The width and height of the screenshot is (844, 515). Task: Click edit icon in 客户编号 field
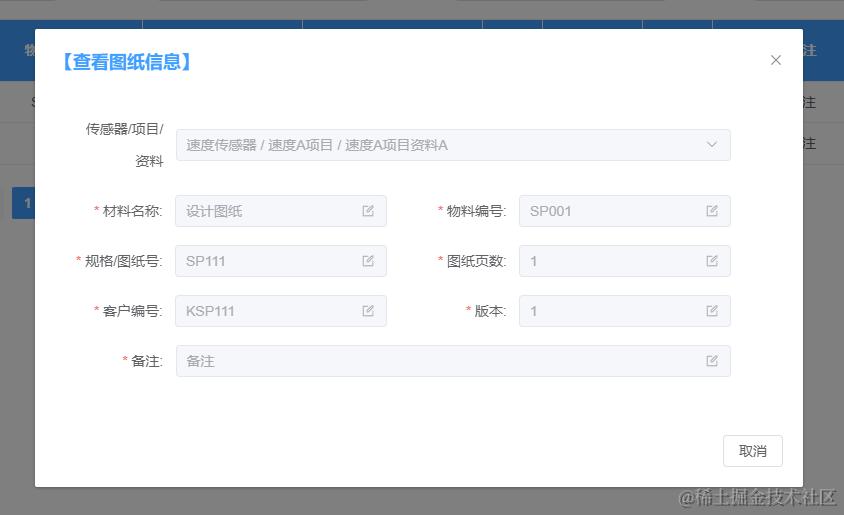(368, 311)
